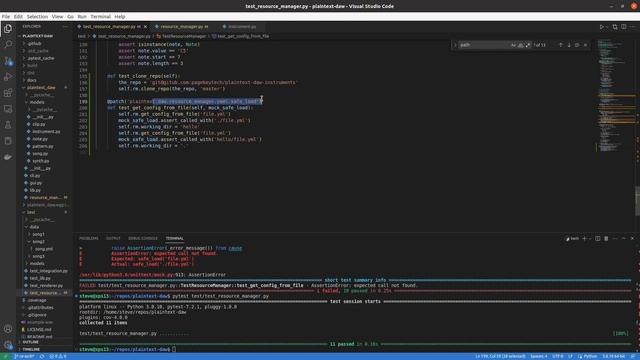Expand the Outline section
The image size is (640, 360).
click(31, 342)
